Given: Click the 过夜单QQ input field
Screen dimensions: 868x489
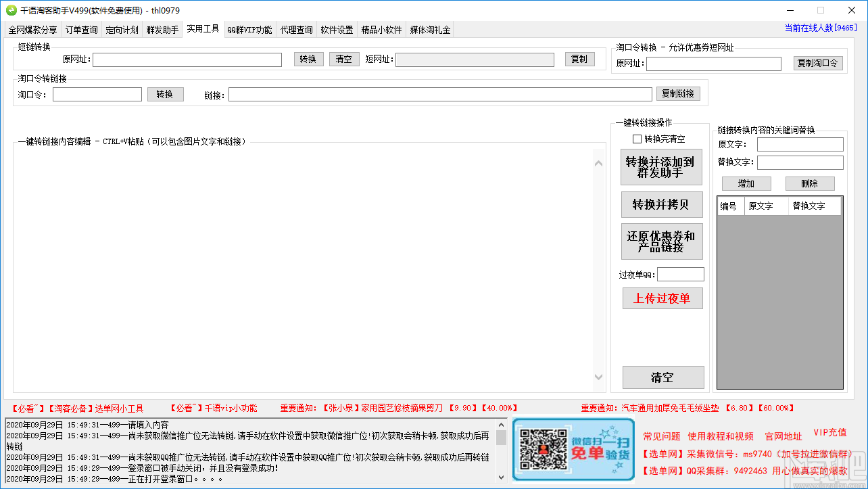Looking at the screenshot, I should tap(681, 275).
